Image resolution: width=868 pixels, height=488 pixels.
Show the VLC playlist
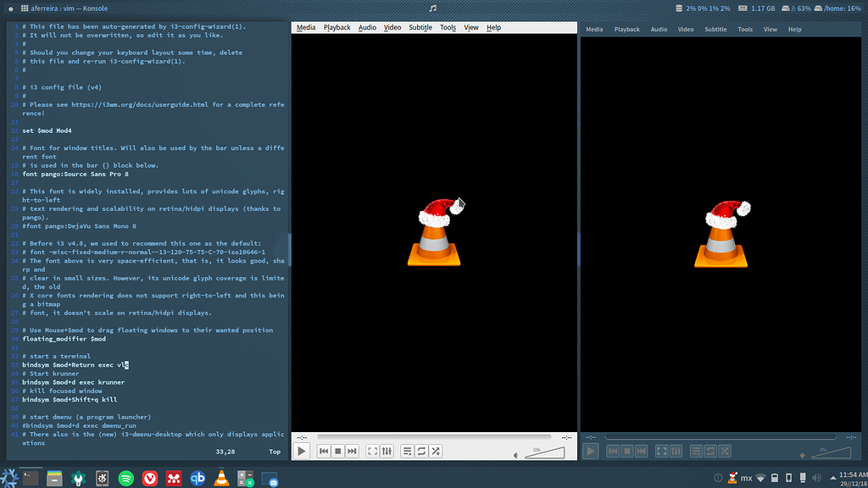point(406,451)
